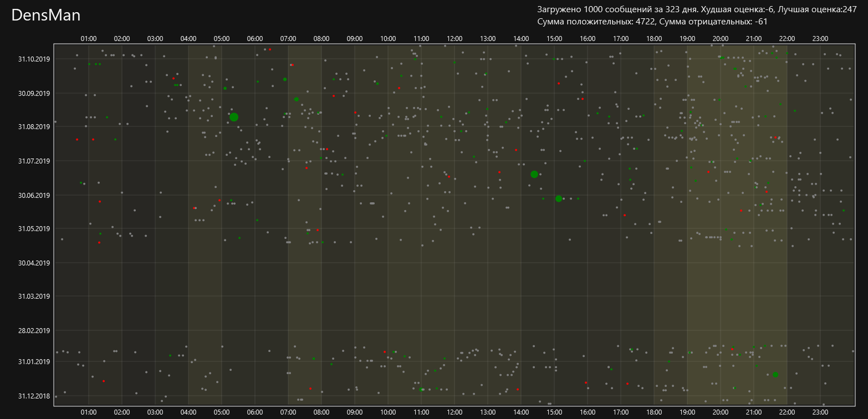Click the 30.06.2019 date label

[34, 195]
